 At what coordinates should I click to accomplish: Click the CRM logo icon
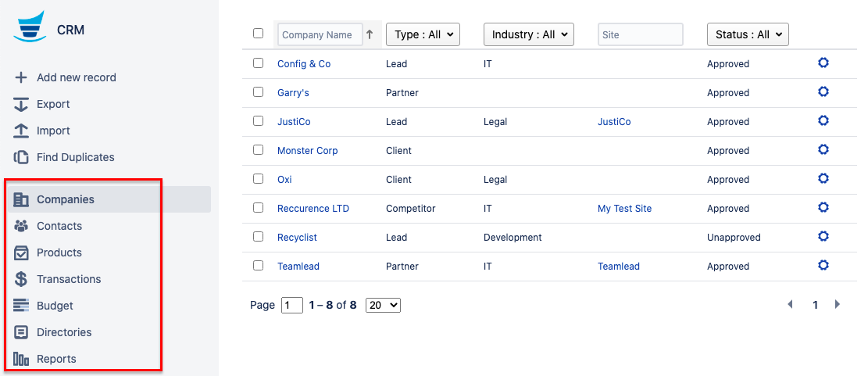30,27
